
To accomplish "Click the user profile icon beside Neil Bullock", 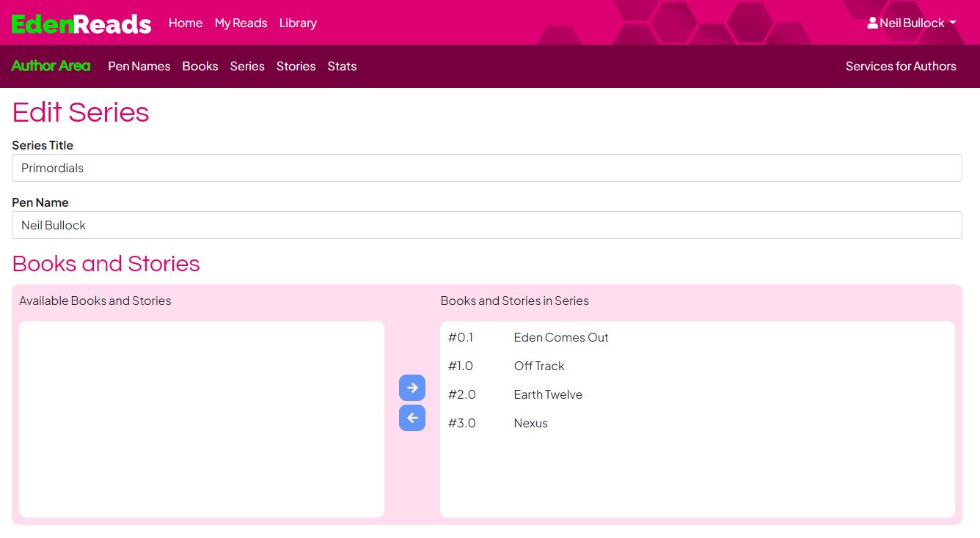I will pyautogui.click(x=872, y=23).
